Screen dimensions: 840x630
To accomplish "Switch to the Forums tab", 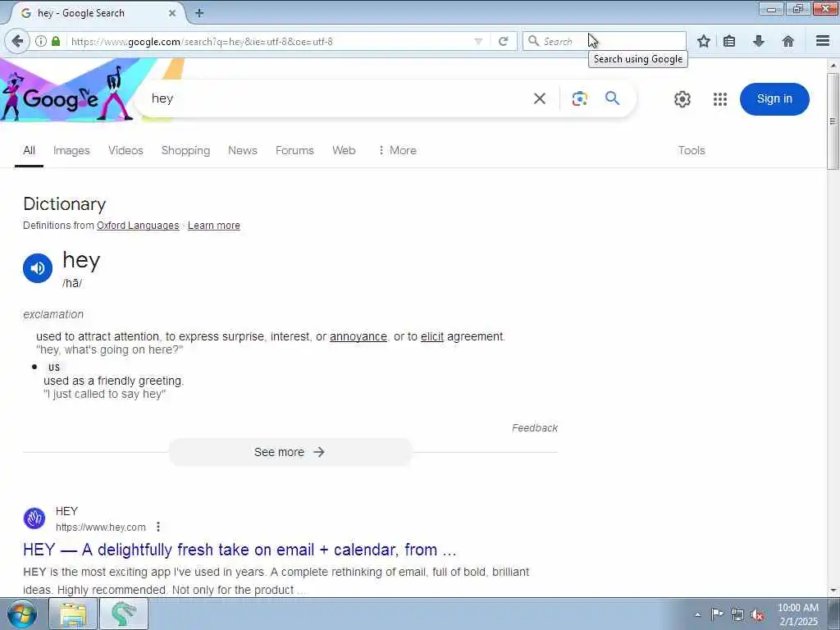I will (294, 151).
